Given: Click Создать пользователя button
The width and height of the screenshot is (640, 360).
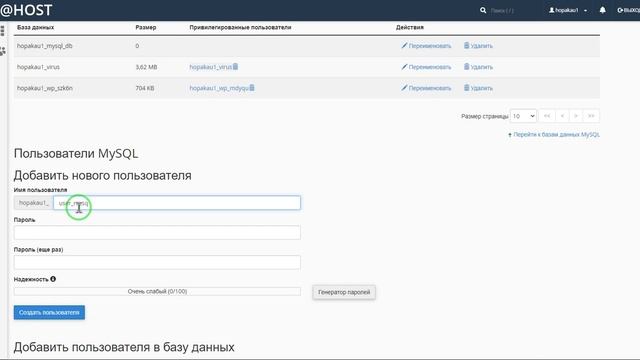Looking at the screenshot, I should tap(49, 313).
